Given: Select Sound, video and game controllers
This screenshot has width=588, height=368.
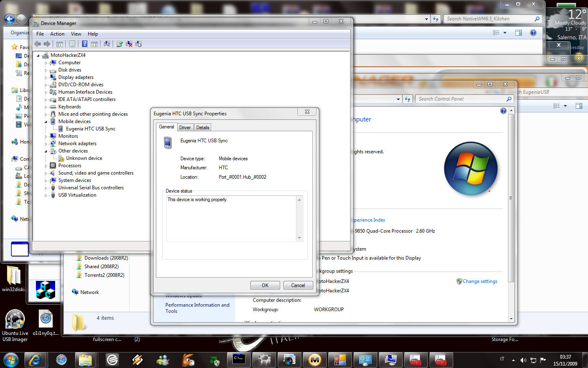Looking at the screenshot, I should click(x=96, y=173).
